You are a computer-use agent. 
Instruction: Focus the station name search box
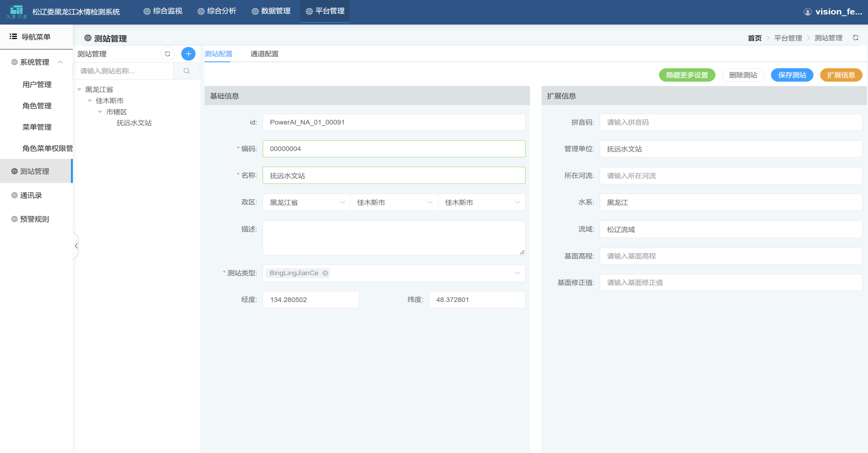(124, 71)
